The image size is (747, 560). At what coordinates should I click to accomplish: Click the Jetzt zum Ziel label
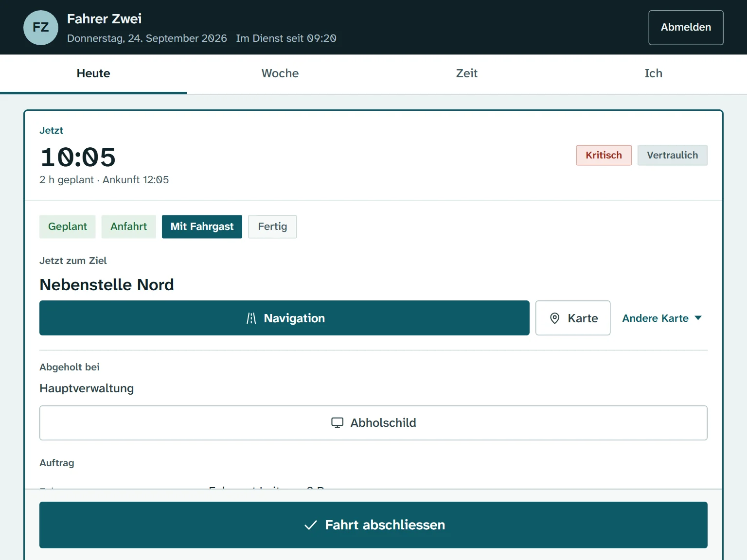pyautogui.click(x=73, y=261)
